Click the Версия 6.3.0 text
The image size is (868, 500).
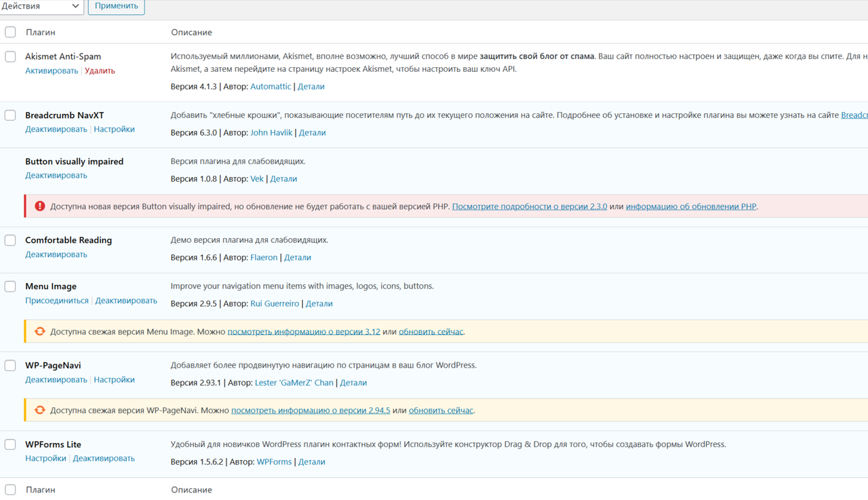pyautogui.click(x=194, y=132)
